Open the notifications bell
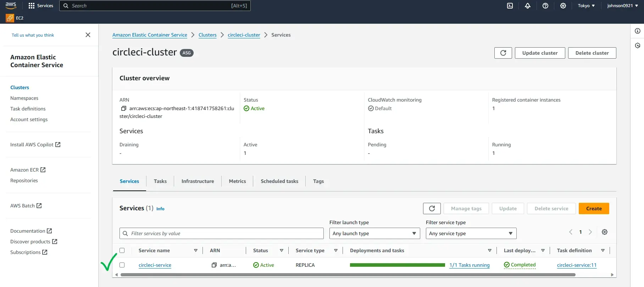 coord(528,6)
